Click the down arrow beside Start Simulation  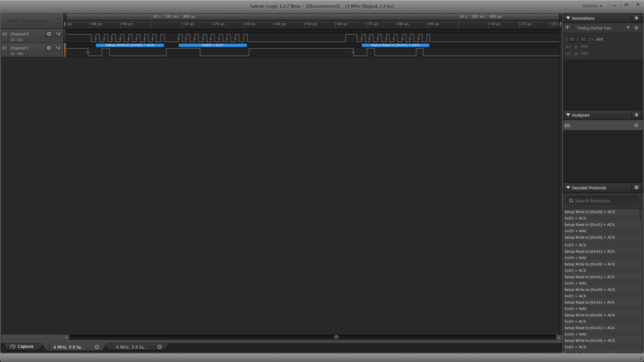tap(58, 24)
